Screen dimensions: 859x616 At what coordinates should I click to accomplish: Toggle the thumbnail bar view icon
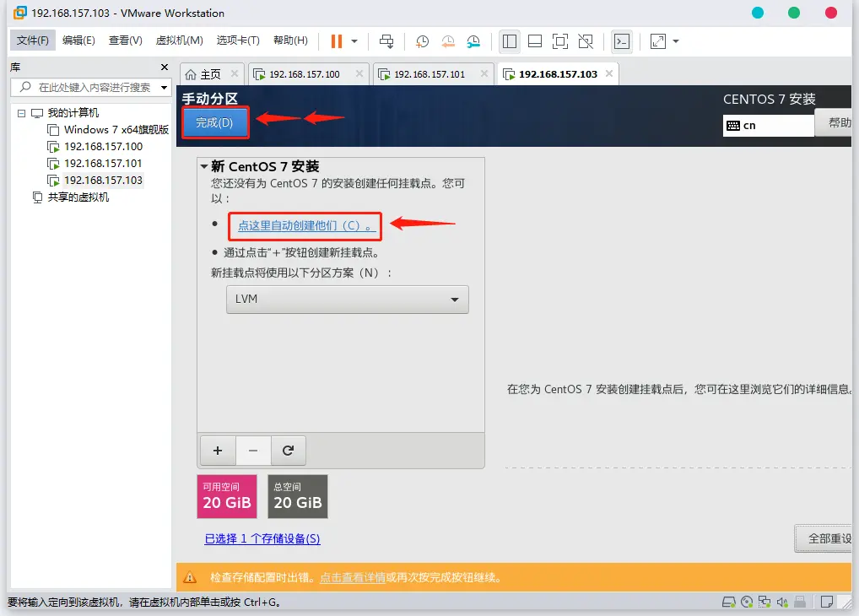(x=535, y=41)
